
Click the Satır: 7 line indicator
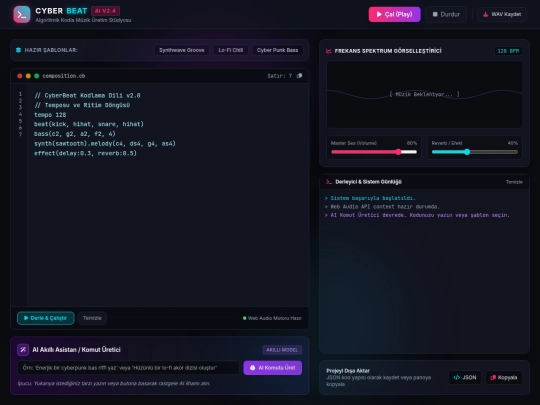click(x=280, y=76)
